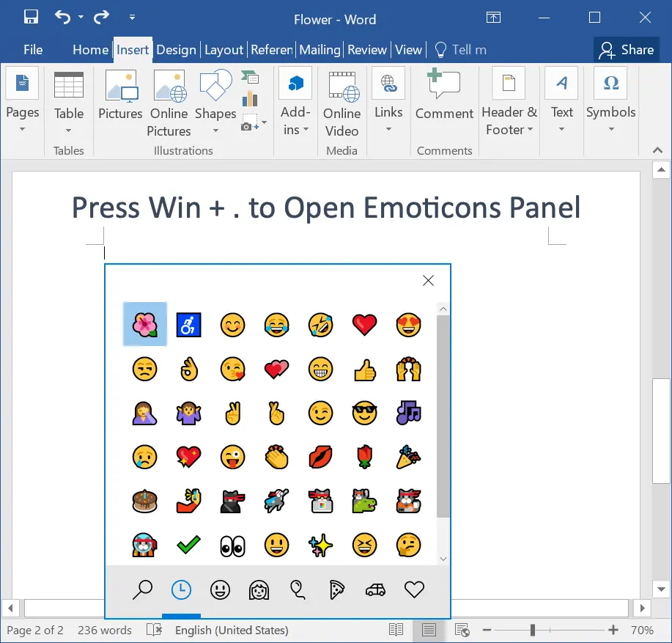Insert the birthday cake emoji

tap(144, 501)
